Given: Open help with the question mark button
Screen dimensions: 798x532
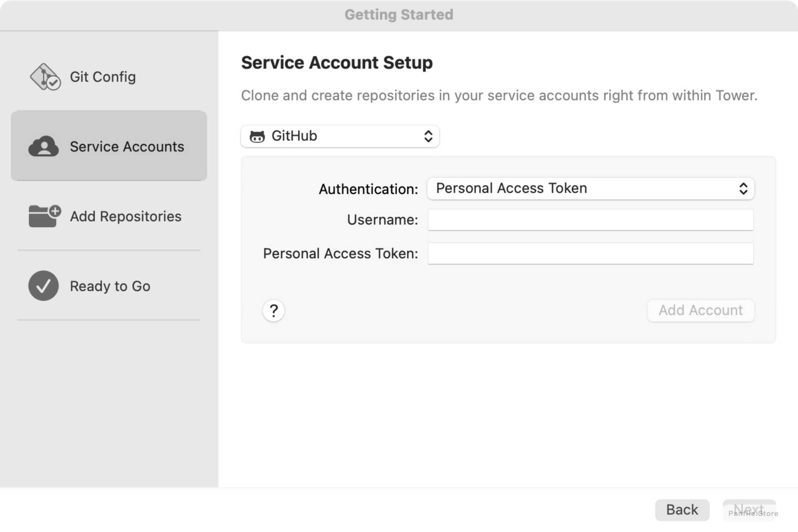Looking at the screenshot, I should [273, 310].
